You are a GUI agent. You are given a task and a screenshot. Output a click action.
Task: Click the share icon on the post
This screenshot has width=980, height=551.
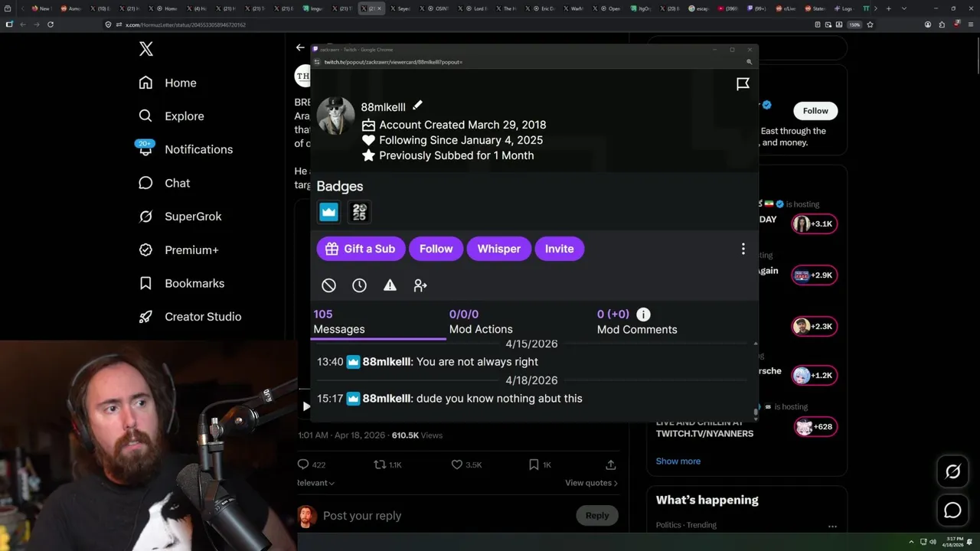tap(610, 465)
